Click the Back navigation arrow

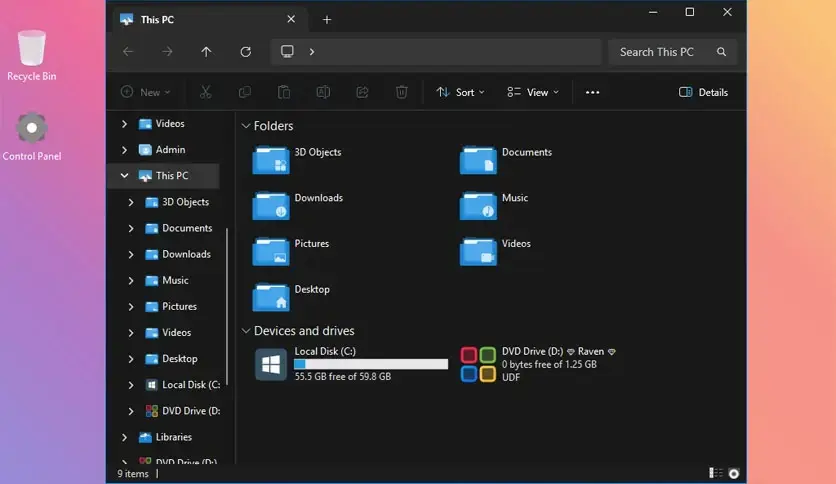tap(128, 52)
